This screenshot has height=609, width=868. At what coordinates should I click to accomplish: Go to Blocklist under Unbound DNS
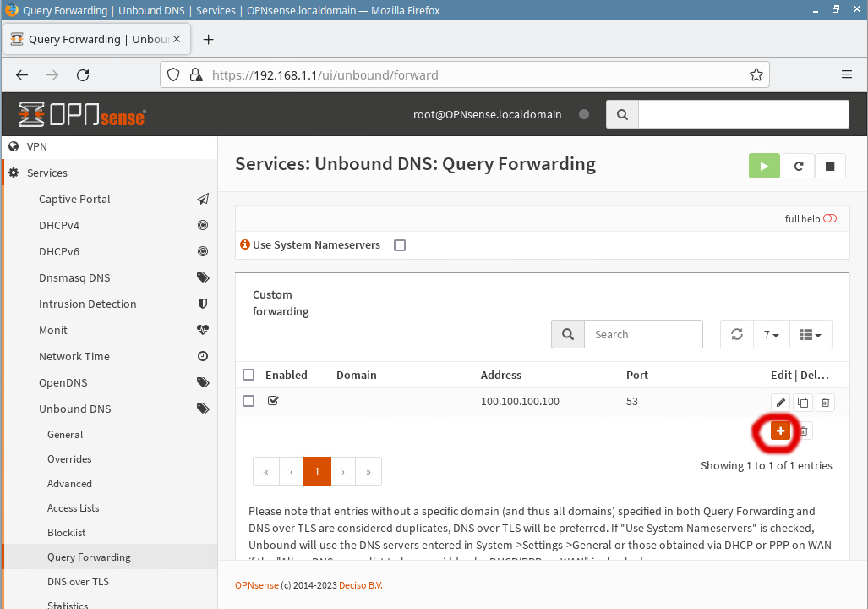(66, 533)
